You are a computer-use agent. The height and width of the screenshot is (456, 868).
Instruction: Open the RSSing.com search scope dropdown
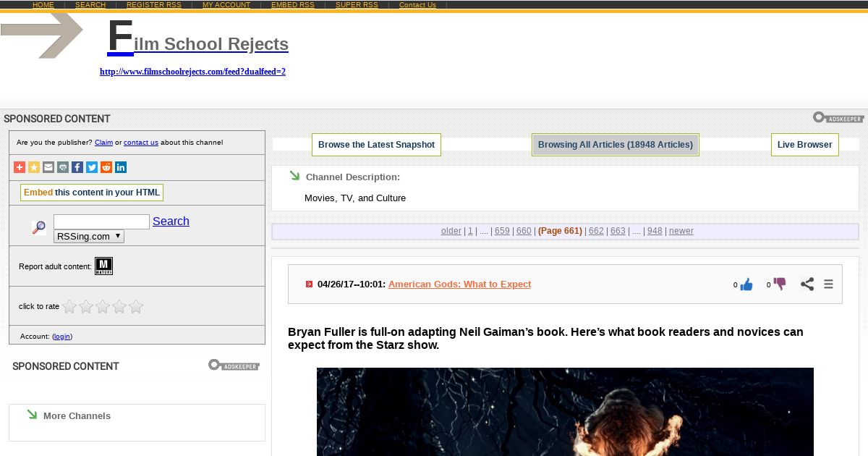coord(89,236)
